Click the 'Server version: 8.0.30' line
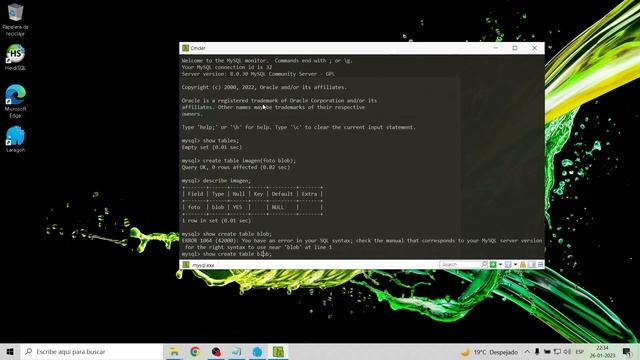This screenshot has width=640, height=360. click(258, 74)
